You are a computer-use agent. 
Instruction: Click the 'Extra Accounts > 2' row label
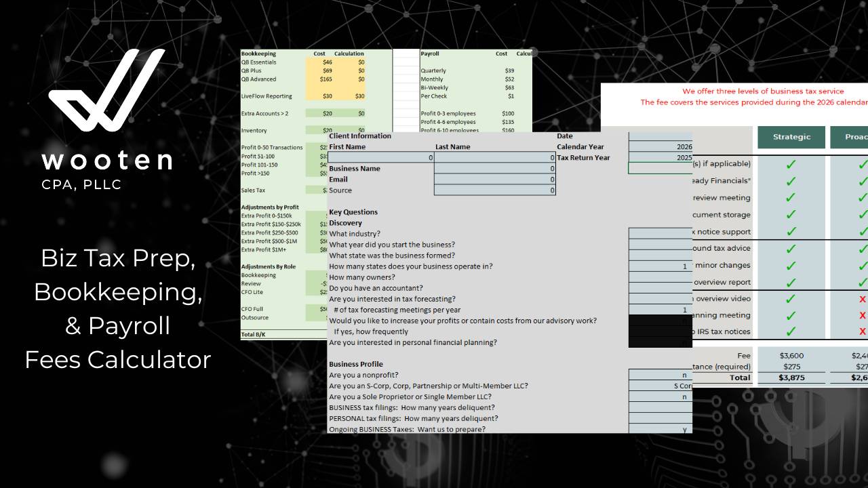[x=264, y=113]
